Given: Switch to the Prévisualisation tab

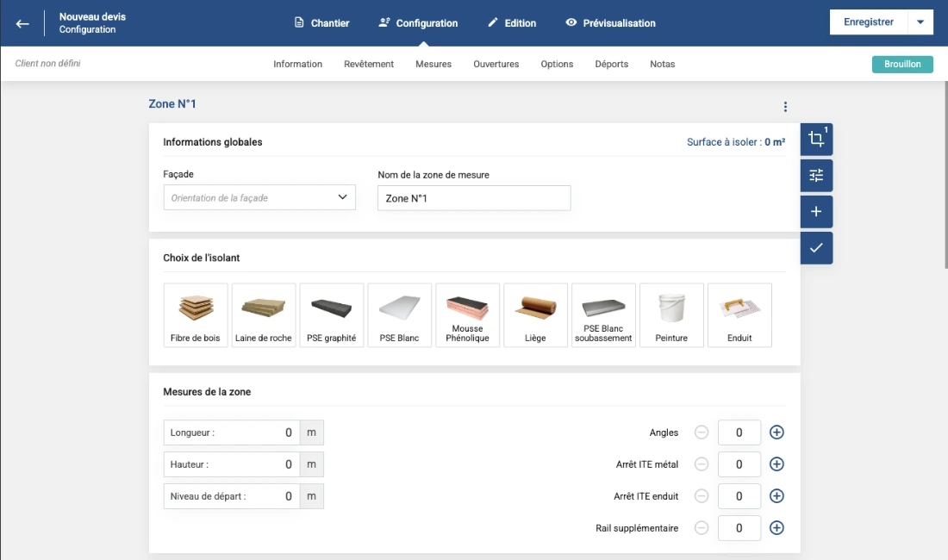Looking at the screenshot, I should click(610, 23).
